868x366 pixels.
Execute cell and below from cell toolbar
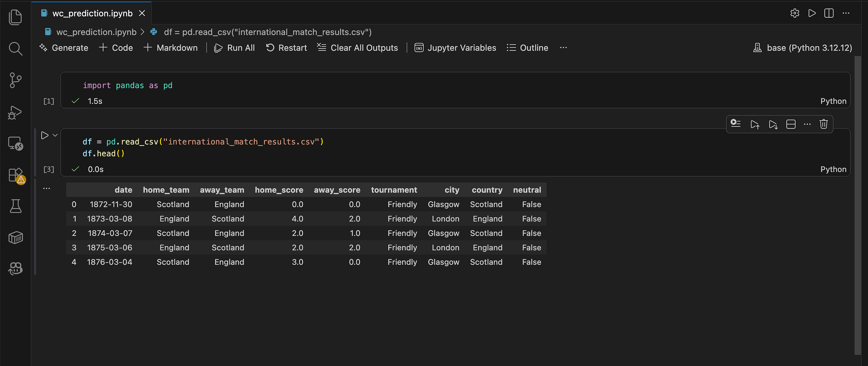(x=773, y=124)
